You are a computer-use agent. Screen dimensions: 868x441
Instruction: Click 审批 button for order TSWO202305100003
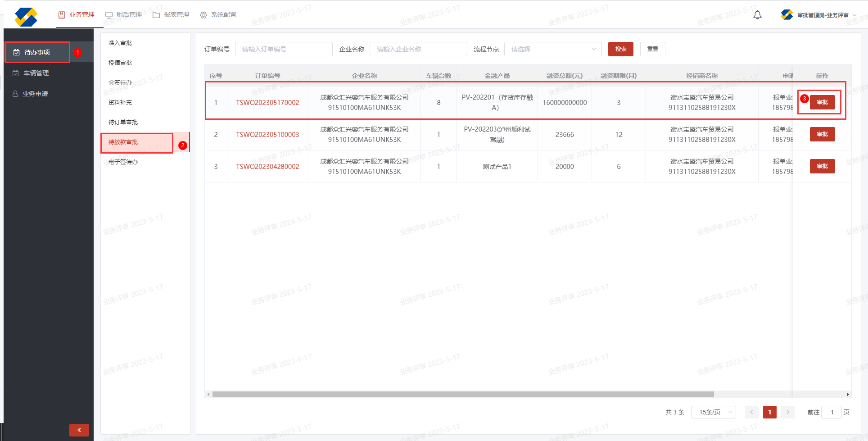[822, 134]
